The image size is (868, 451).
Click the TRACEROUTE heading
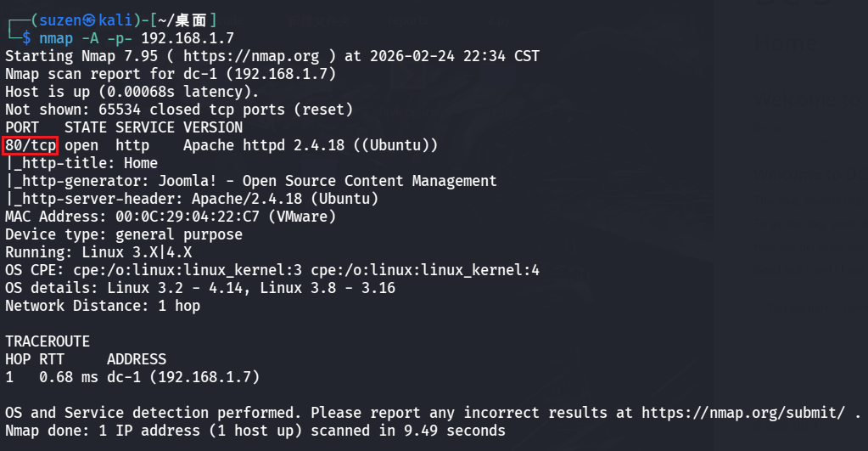point(48,341)
